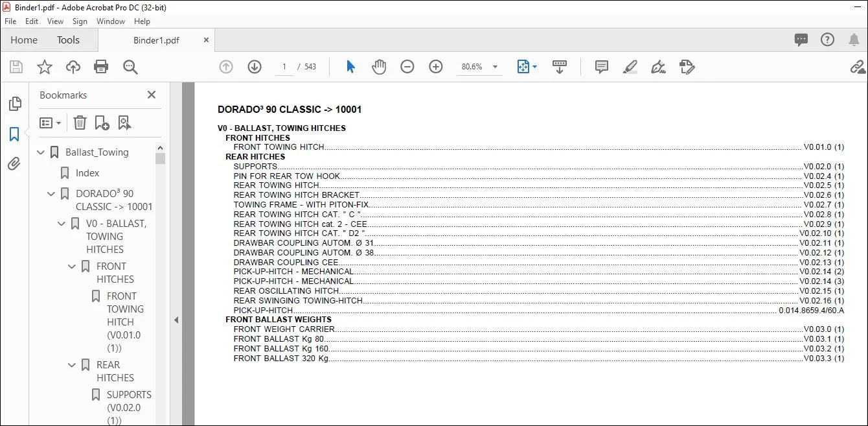
Task: Zoom in with the plus icon
Action: 436,67
